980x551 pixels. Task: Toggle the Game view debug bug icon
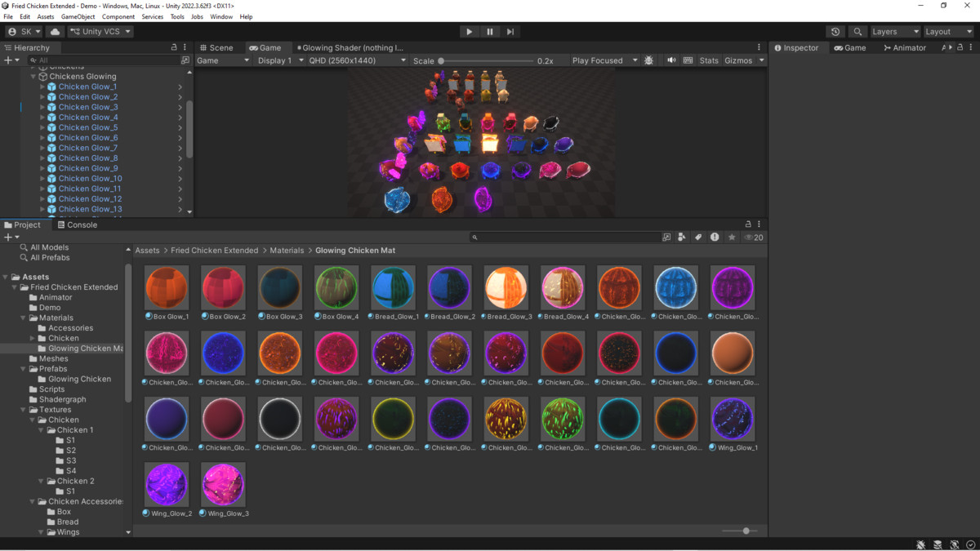(x=649, y=60)
